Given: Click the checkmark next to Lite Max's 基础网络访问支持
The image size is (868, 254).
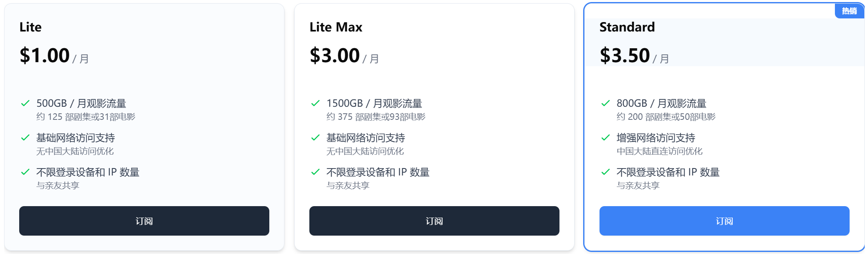Looking at the screenshot, I should (315, 137).
